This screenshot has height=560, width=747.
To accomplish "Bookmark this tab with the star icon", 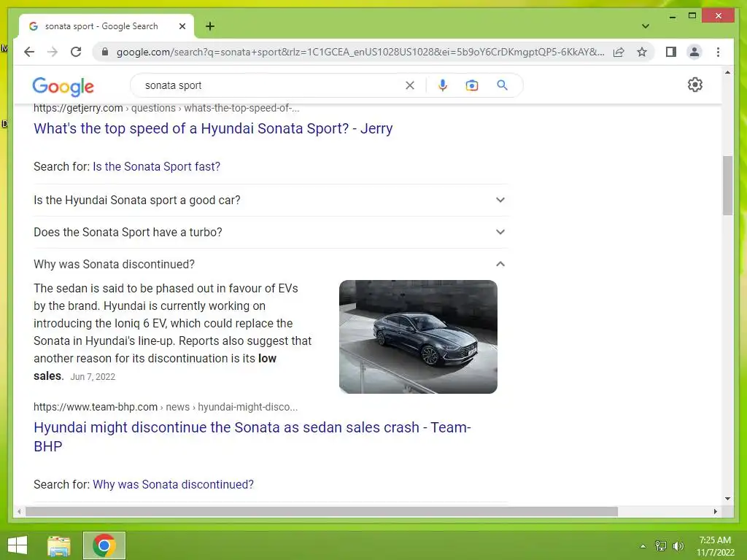I will (642, 52).
